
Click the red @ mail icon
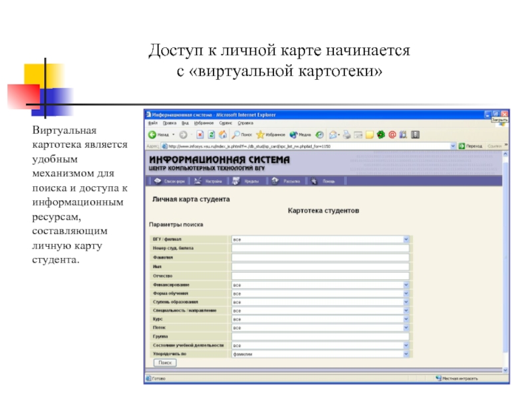(392, 135)
